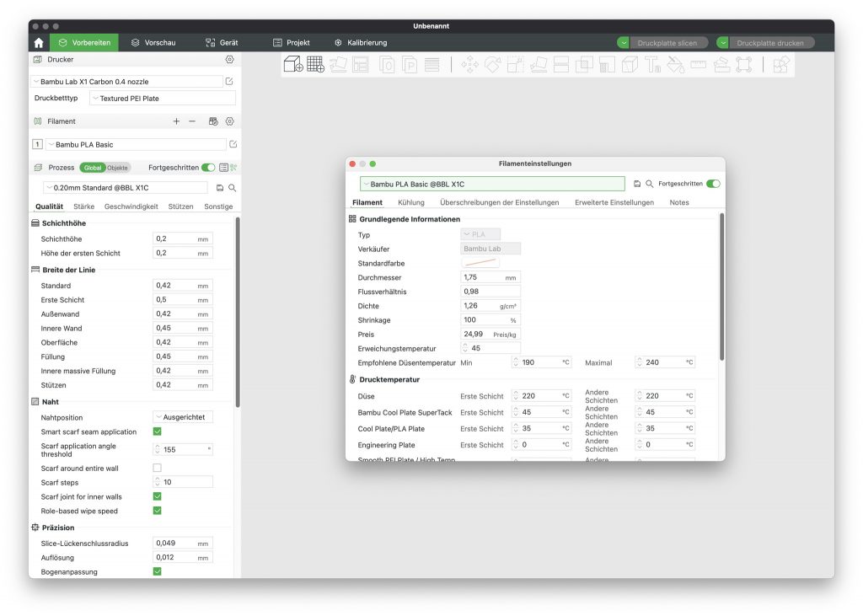The image size is (863, 616).
Task: Expand the Nahtposition Ausgerichtet dropdown
Action: 183,417
